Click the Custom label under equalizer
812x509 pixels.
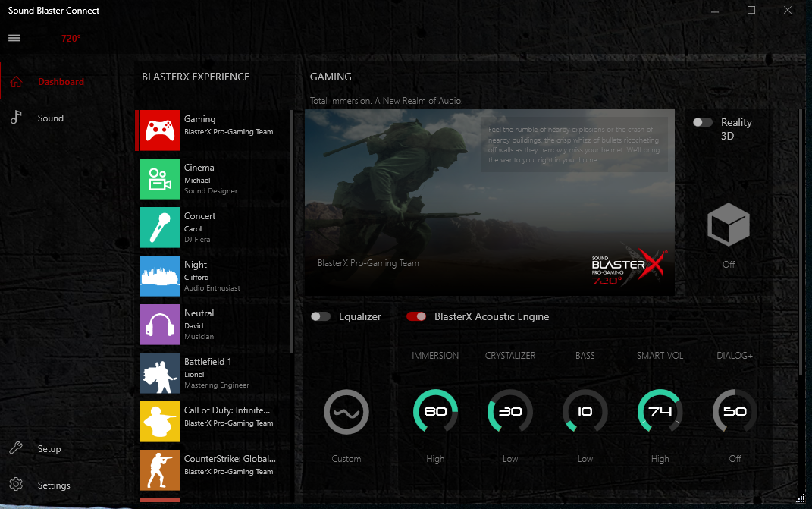[x=346, y=459]
